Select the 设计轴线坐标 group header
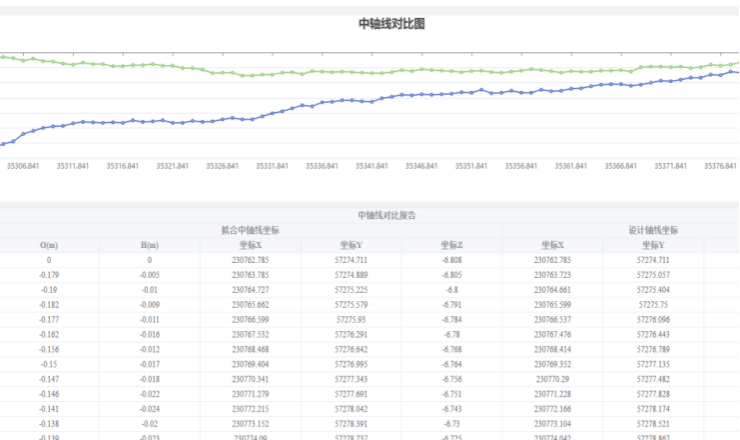 point(653,230)
